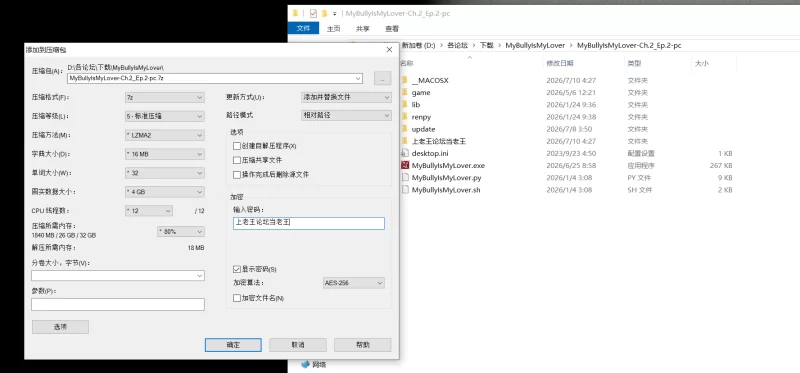Sort by 修改日期 column header

[560, 63]
